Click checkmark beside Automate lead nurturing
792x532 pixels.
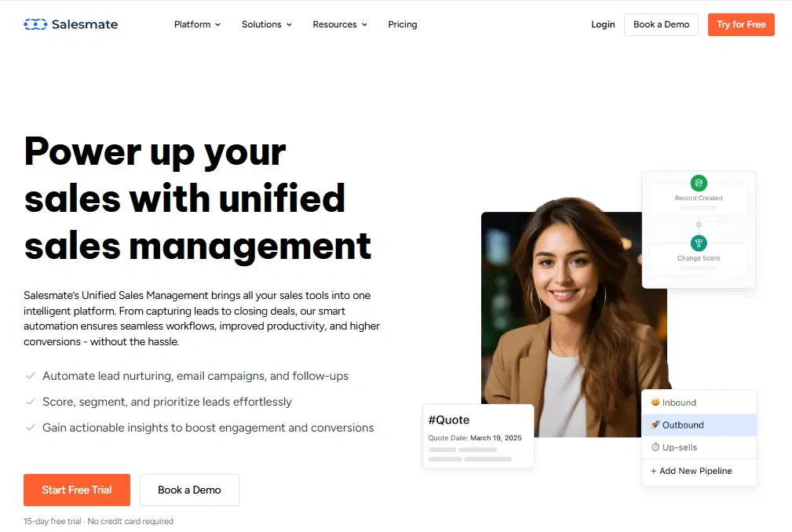pyautogui.click(x=31, y=376)
